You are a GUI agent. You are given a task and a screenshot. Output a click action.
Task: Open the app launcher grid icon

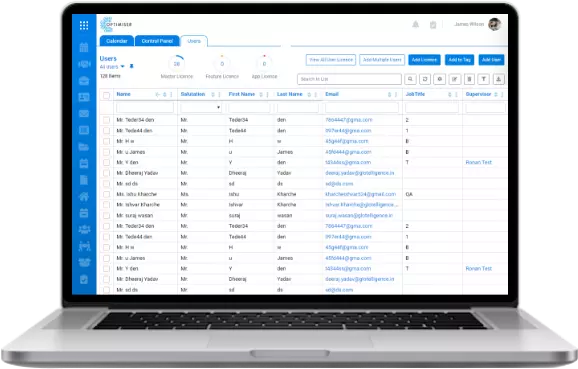[84, 25]
